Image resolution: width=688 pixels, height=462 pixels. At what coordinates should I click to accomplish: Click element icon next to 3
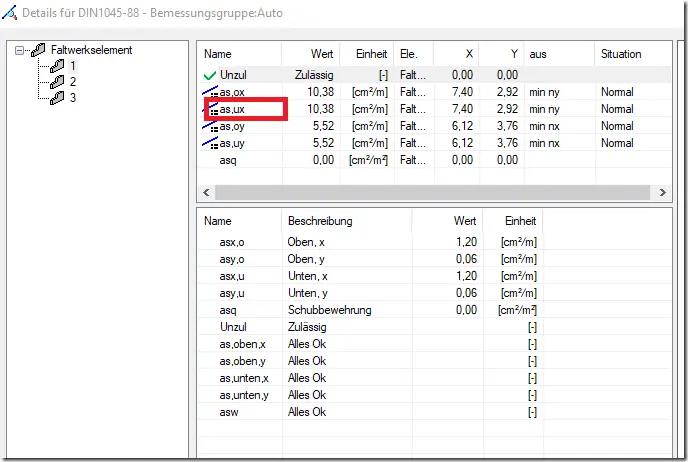coord(57,97)
